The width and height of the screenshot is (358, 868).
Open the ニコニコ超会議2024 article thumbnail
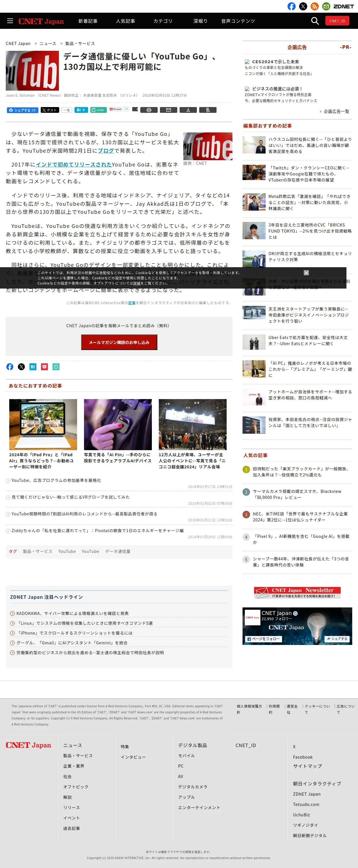click(193, 424)
